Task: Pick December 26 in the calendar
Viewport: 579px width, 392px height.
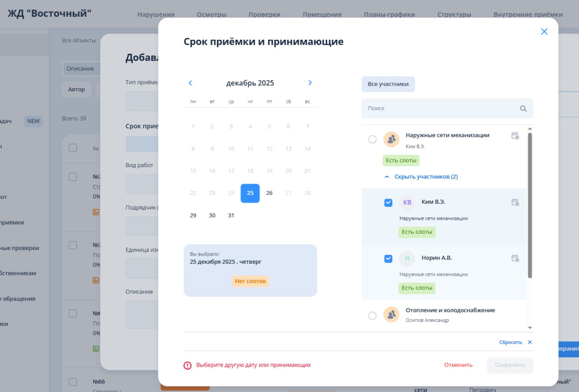Action: pyautogui.click(x=269, y=193)
